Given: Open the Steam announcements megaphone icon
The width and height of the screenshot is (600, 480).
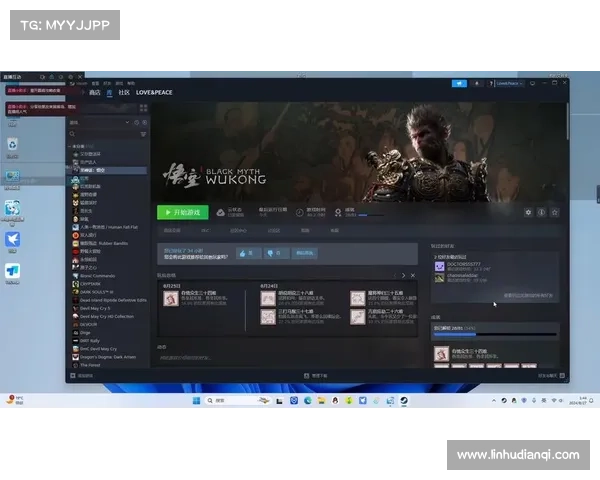Looking at the screenshot, I should [459, 83].
